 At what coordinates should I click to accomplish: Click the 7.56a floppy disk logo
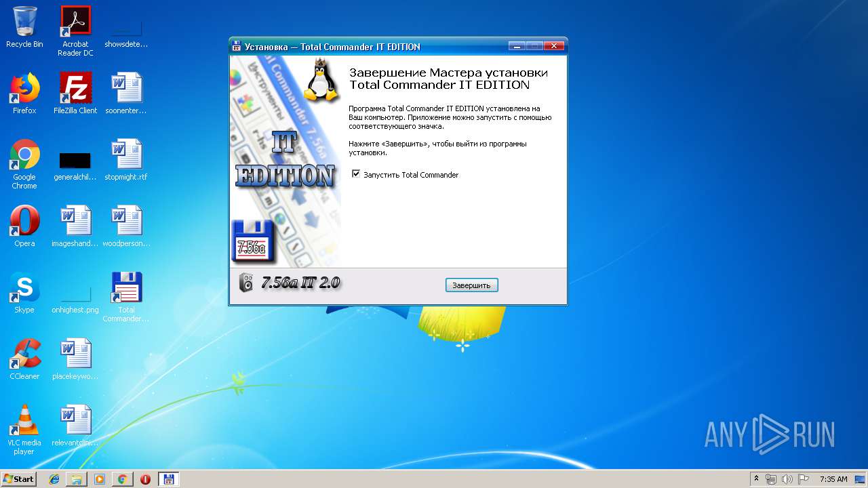click(253, 241)
